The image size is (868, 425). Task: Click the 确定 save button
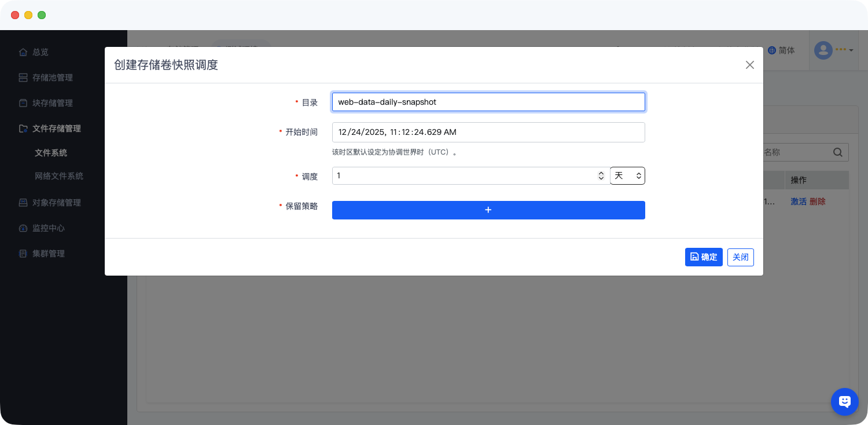pos(703,257)
